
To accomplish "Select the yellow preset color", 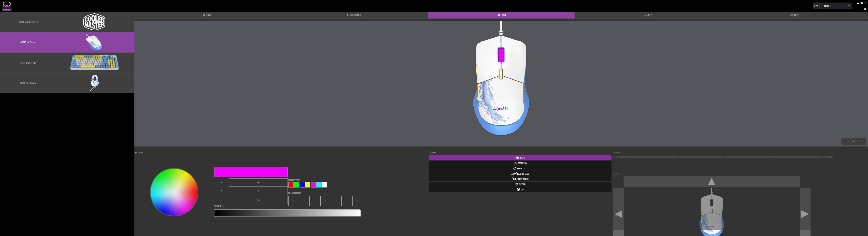I will [308, 185].
